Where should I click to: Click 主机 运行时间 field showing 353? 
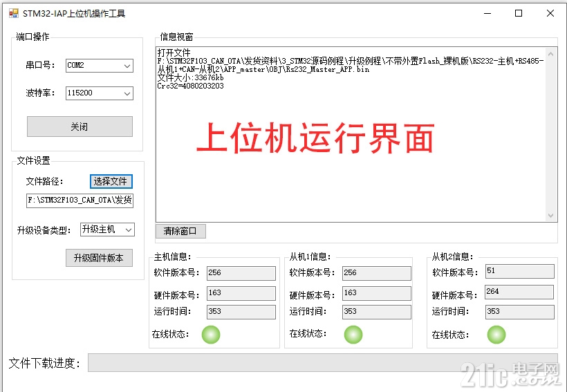click(241, 312)
